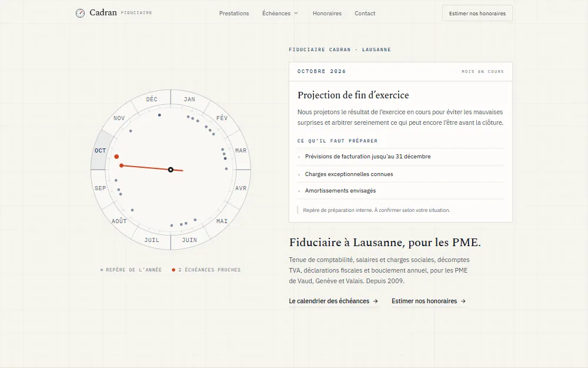Click the November marker dot
The image size is (588, 368).
(x=131, y=131)
